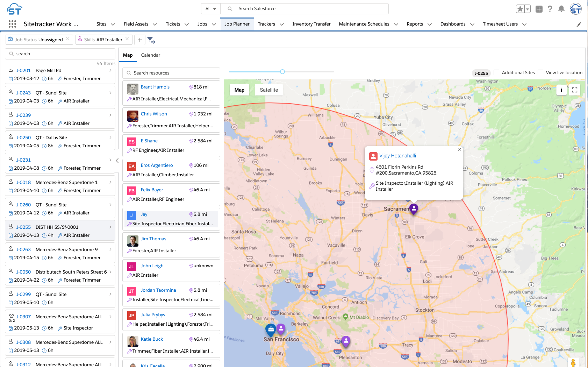Click the EA avatar for Eros Argentiero
This screenshot has height=368, width=588.
pyautogui.click(x=131, y=166)
